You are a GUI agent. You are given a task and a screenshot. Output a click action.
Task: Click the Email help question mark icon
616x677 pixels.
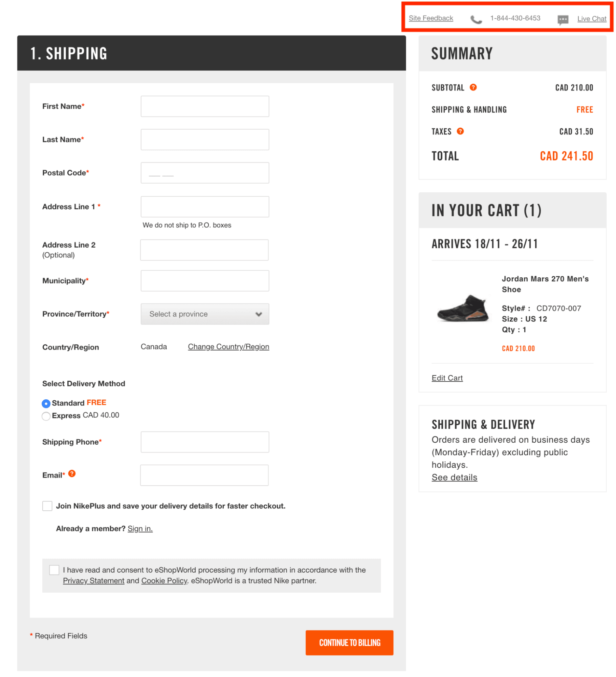pyautogui.click(x=72, y=473)
